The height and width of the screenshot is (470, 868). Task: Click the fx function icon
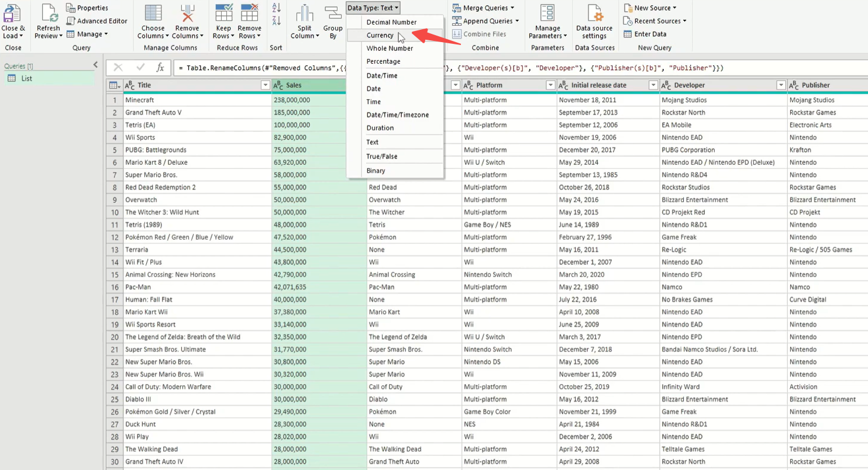pyautogui.click(x=160, y=68)
